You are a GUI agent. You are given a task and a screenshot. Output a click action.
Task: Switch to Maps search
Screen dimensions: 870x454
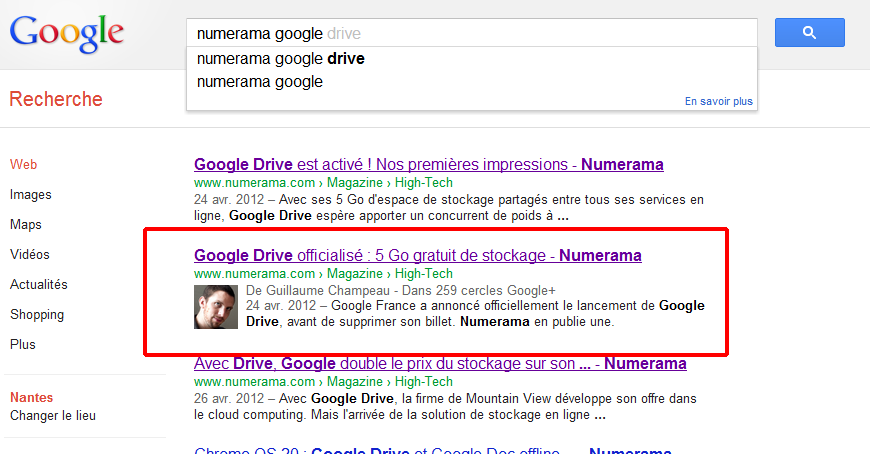[27, 225]
